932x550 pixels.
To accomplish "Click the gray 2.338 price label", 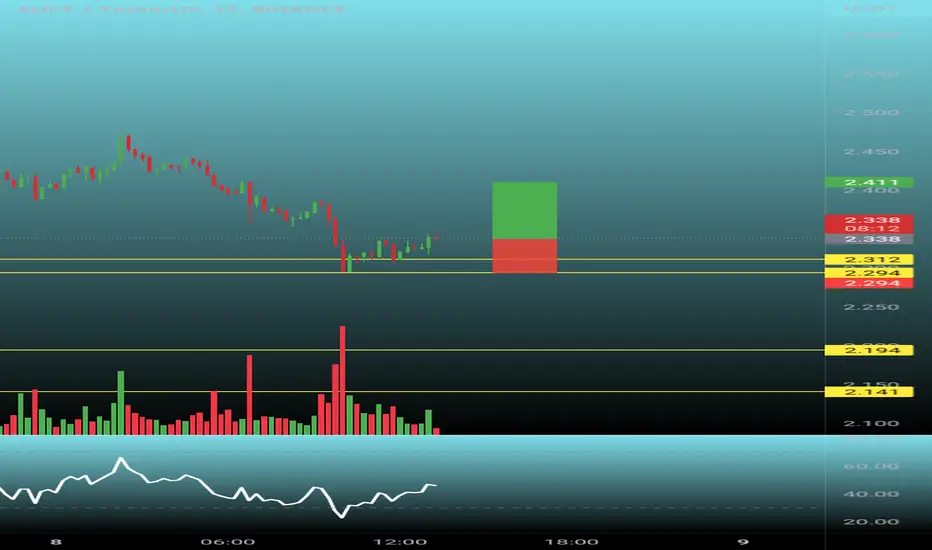I will tap(869, 239).
